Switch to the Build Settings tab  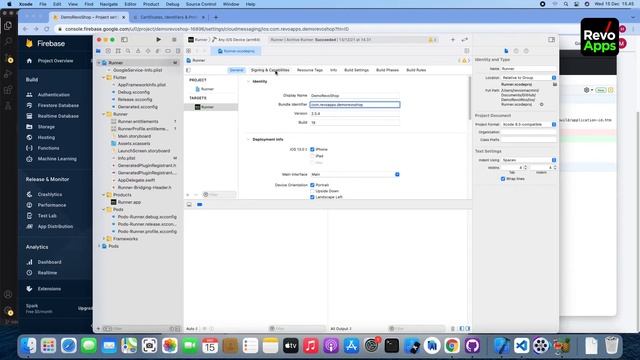(356, 70)
